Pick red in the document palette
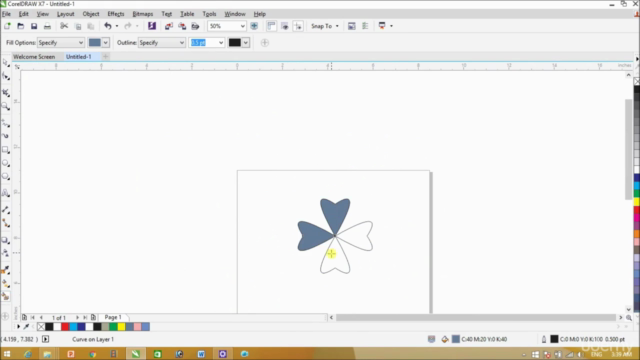 [x=65, y=327]
